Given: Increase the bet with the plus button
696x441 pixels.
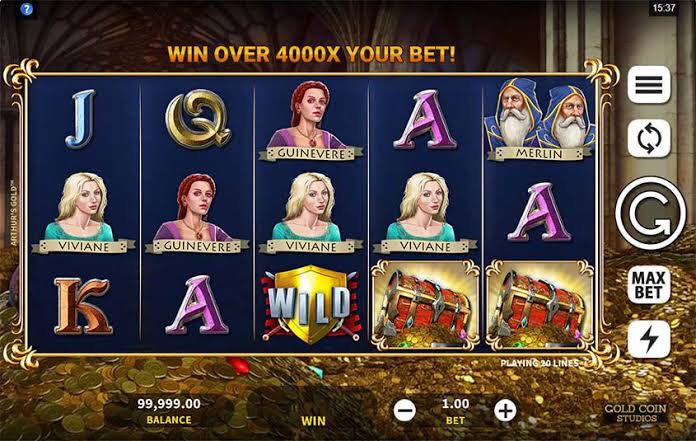Looking at the screenshot, I should (505, 410).
